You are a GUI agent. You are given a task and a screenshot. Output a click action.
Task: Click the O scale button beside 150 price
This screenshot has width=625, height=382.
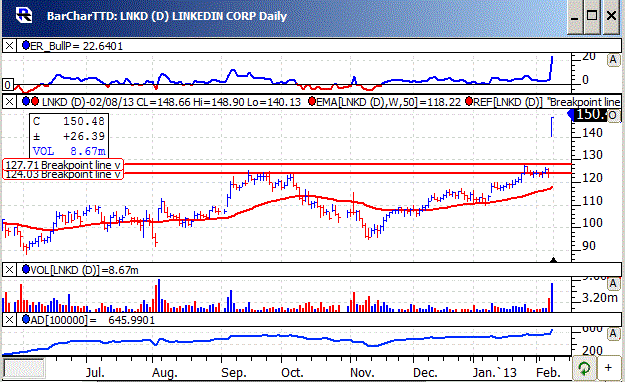(613, 116)
